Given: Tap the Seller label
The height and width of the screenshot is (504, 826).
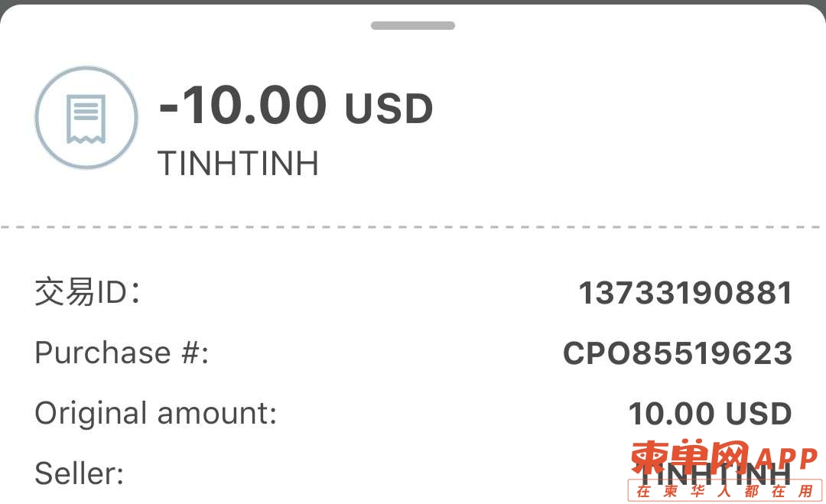Looking at the screenshot, I should (79, 473).
